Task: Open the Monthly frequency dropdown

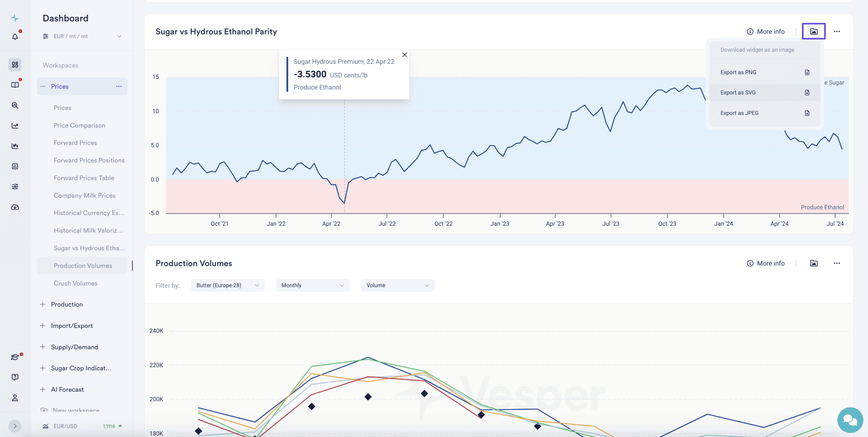Action: tap(313, 286)
